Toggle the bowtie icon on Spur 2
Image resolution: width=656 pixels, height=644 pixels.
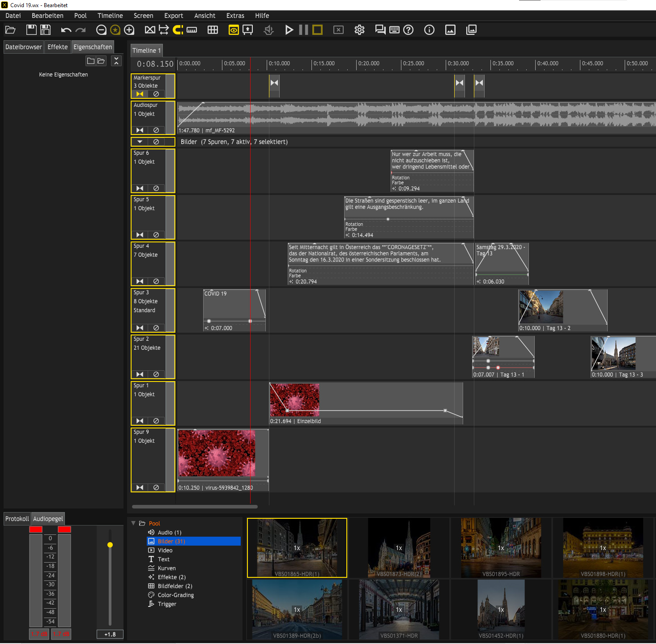pyautogui.click(x=140, y=374)
